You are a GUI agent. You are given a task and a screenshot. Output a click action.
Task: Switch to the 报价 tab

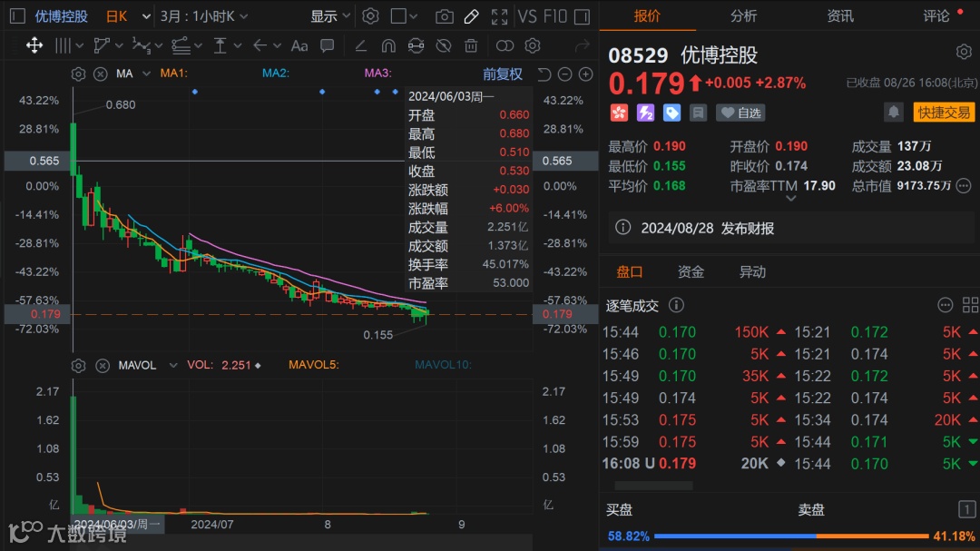647,15
